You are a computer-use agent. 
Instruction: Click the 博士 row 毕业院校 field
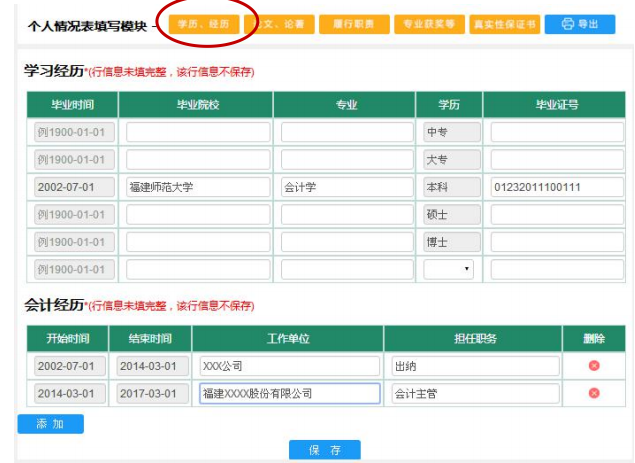198,242
